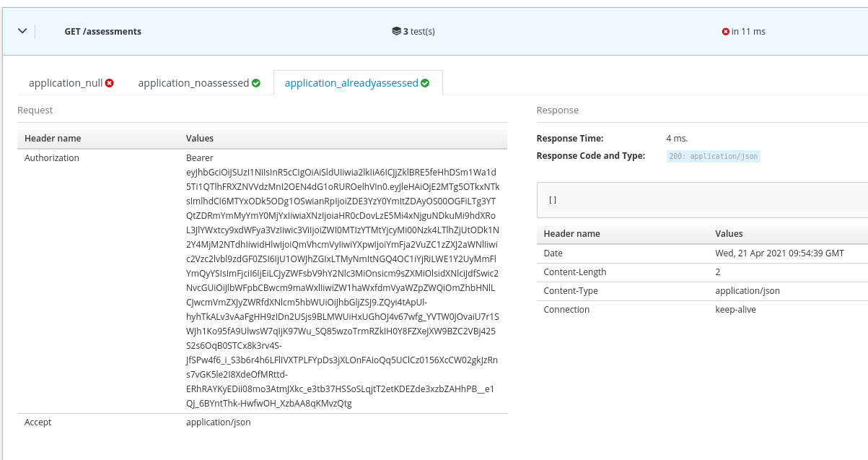Click the green check on application_noassessed
This screenshot has width=868, height=460.
click(x=256, y=83)
